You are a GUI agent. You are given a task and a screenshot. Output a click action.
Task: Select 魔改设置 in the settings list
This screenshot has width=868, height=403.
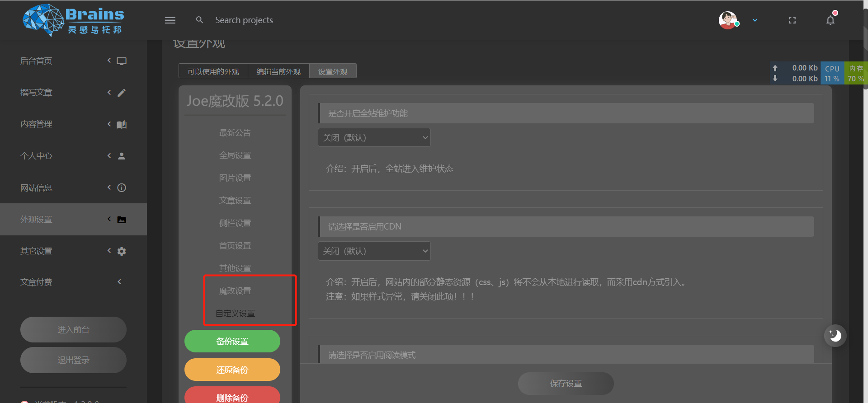tap(235, 291)
